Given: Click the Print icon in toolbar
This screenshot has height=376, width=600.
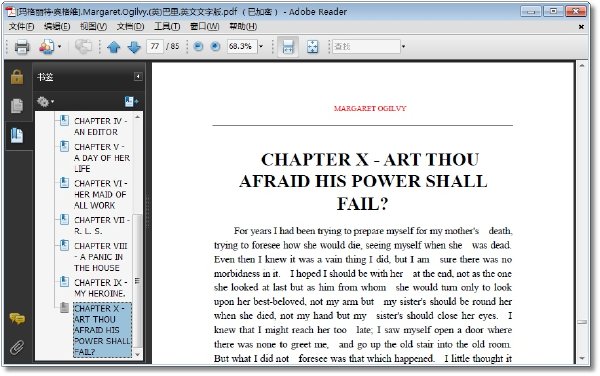Looking at the screenshot, I should [22, 47].
